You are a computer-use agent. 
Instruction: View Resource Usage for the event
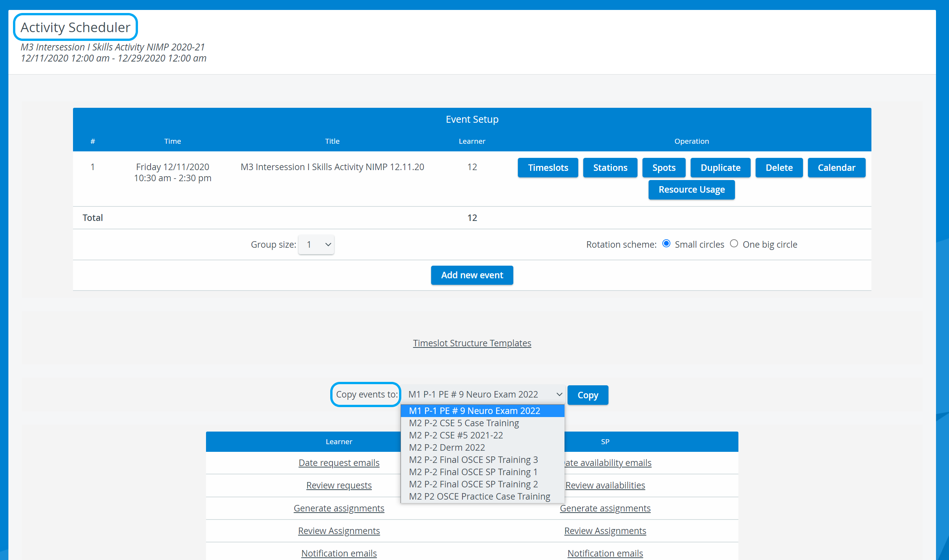coord(691,190)
